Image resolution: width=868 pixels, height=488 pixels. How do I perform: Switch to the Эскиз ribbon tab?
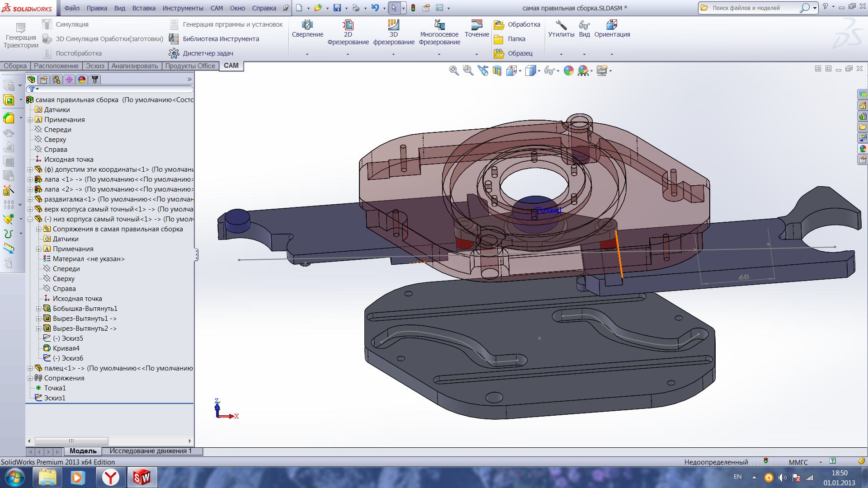95,66
